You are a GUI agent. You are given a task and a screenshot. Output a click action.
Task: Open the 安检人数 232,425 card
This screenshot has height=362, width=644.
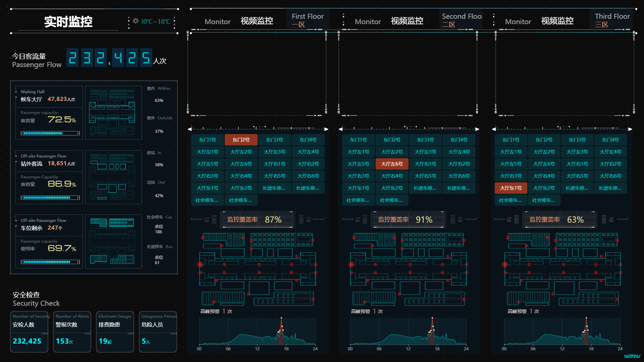pos(29,332)
